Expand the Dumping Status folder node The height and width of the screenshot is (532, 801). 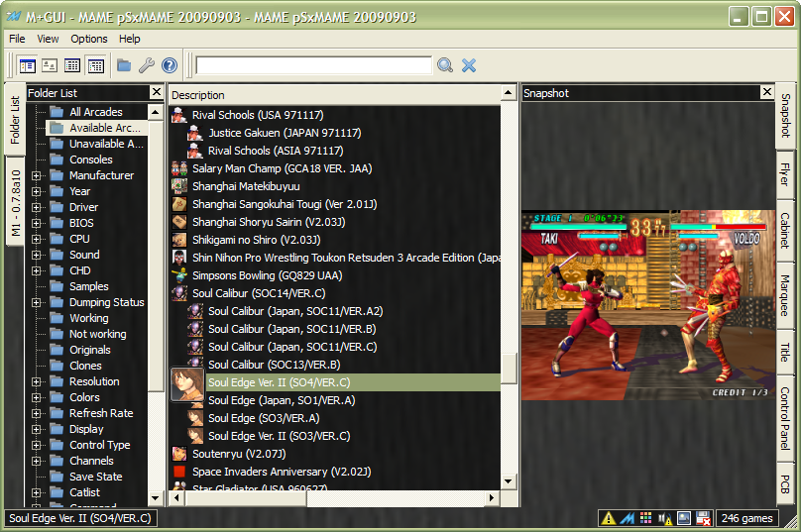[x=36, y=302]
